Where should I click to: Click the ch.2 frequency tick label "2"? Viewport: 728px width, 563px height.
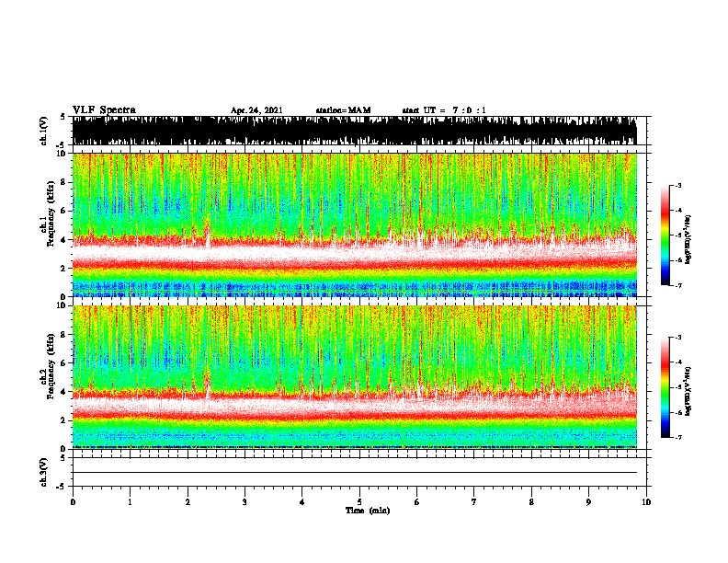65,420
